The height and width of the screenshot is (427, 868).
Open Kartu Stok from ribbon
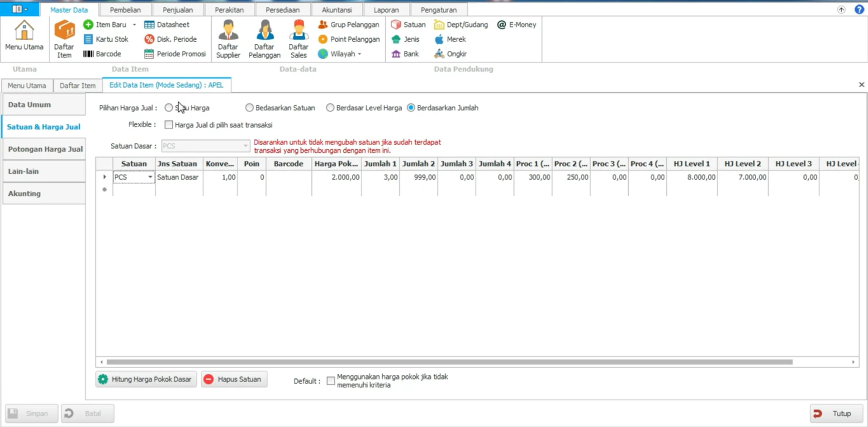tap(106, 39)
